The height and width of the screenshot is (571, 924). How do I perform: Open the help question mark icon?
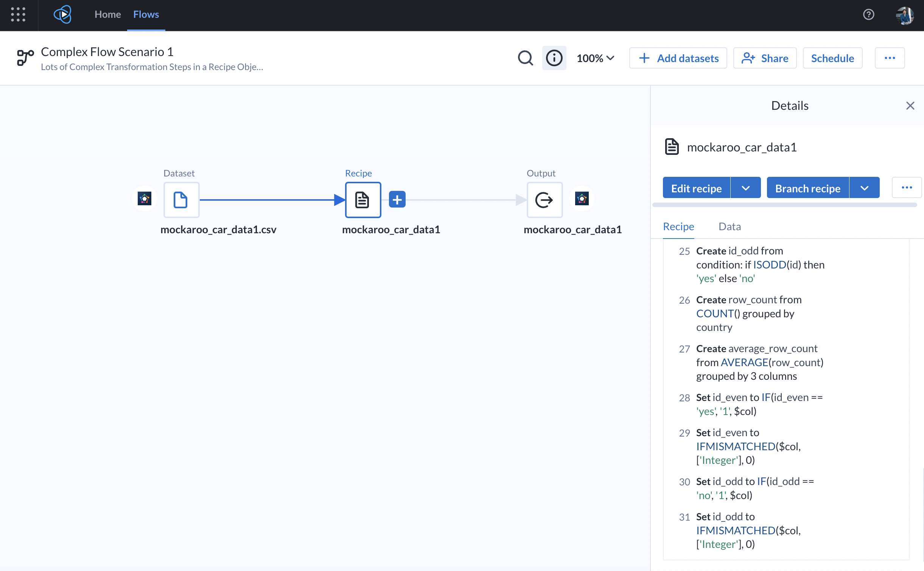click(x=868, y=15)
